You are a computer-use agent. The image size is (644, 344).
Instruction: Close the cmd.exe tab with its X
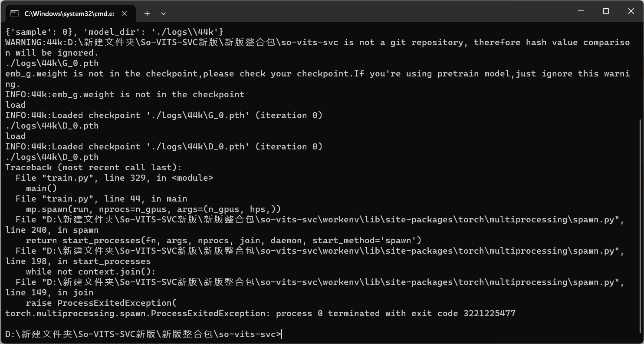[124, 13]
